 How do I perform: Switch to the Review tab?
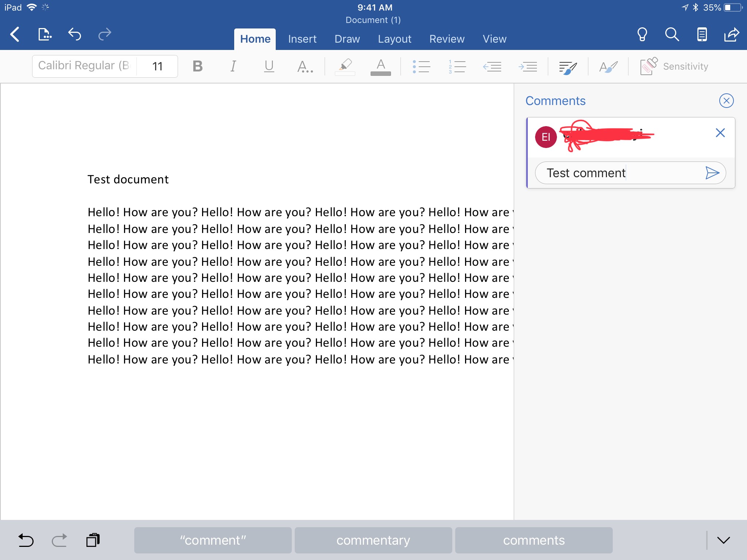(447, 39)
